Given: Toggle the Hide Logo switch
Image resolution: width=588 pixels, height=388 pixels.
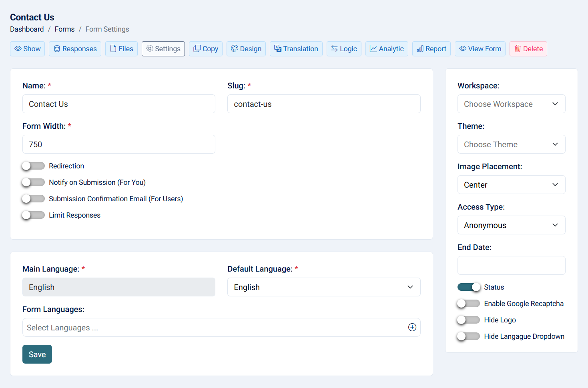Looking at the screenshot, I should click(469, 320).
